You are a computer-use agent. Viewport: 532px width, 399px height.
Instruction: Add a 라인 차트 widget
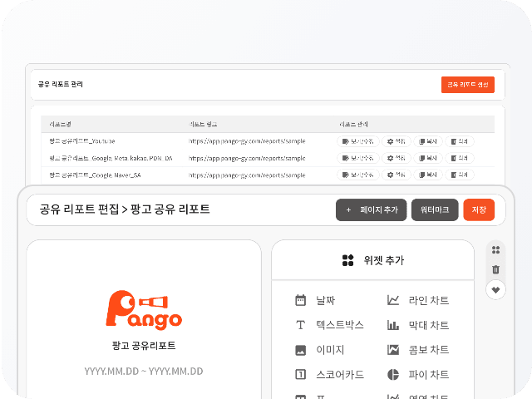418,300
